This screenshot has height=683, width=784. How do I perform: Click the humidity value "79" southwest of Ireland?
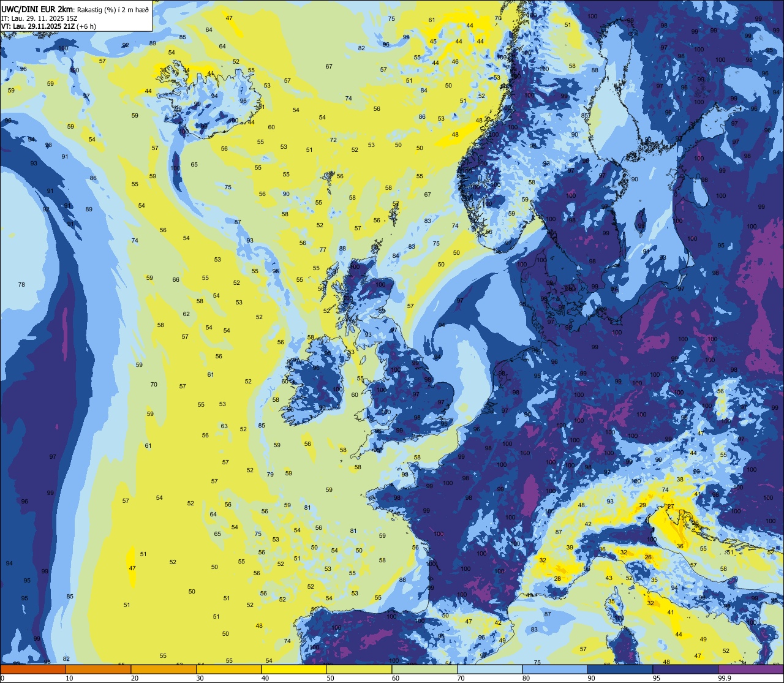coord(270,475)
